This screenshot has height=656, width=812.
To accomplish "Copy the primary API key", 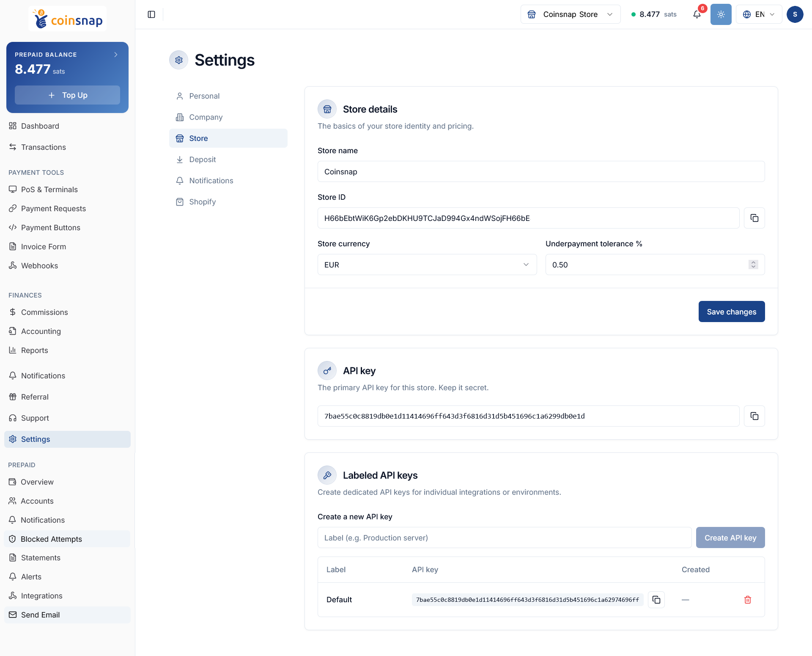I will (x=754, y=416).
